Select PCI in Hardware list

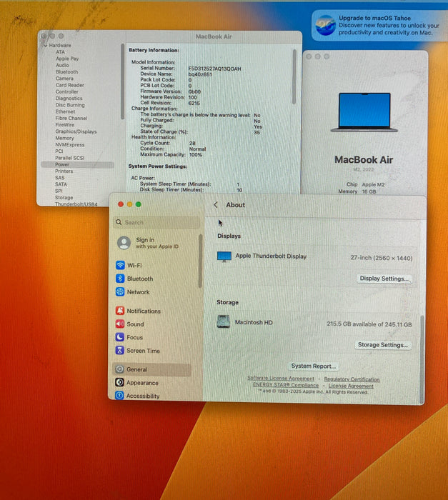tap(59, 151)
